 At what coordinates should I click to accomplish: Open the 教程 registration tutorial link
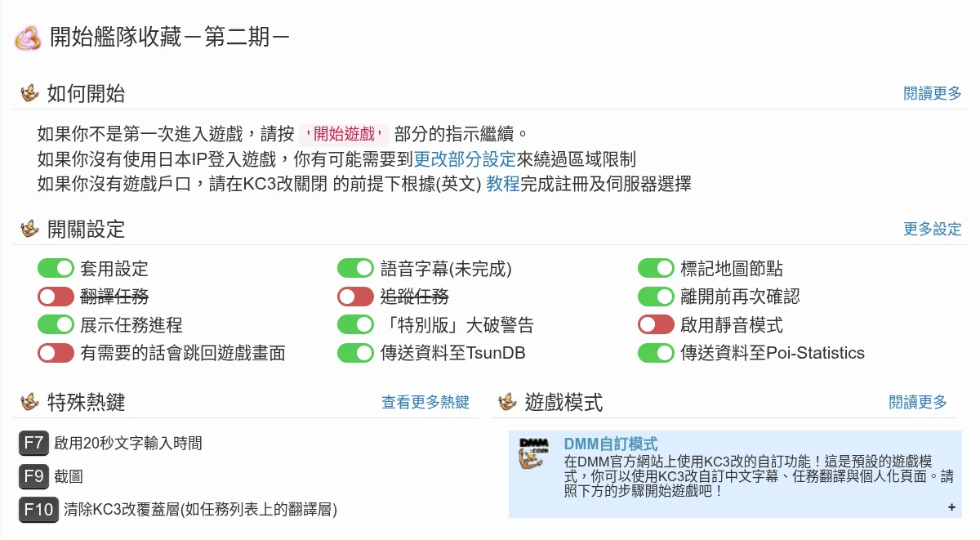(x=503, y=184)
